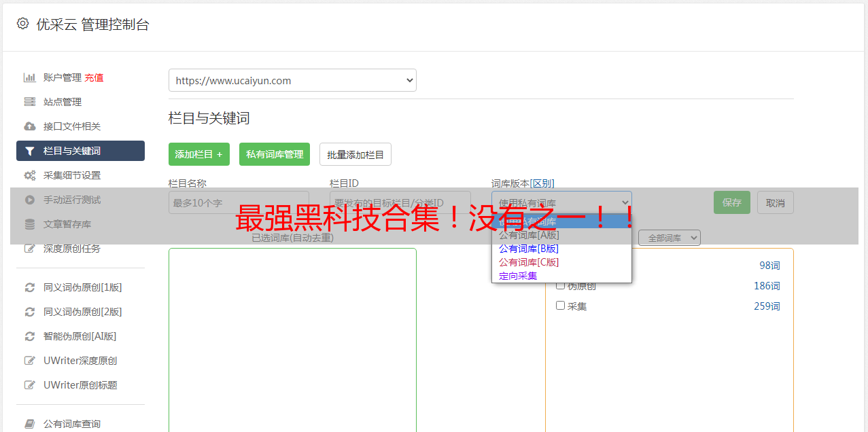
Task: Follow the red 充值 link
Action: (x=94, y=77)
